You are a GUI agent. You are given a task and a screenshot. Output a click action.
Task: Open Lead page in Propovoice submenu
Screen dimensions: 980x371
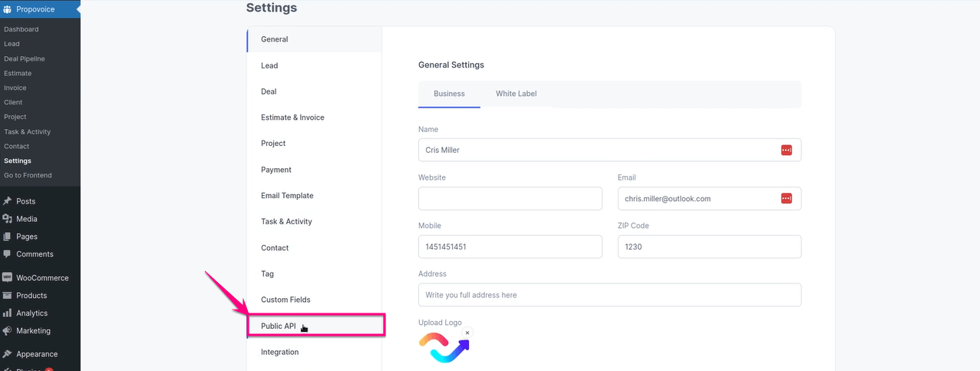coord(12,44)
